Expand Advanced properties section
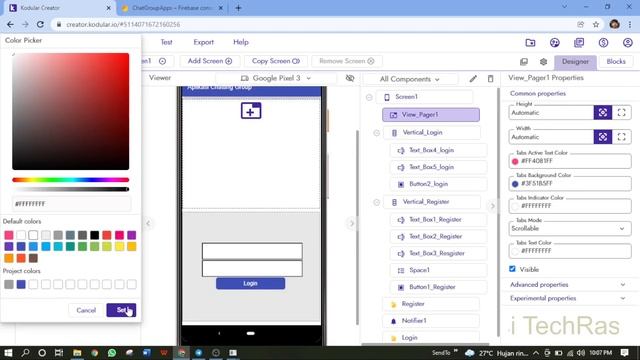This screenshot has width=640, height=360. pyautogui.click(x=568, y=284)
